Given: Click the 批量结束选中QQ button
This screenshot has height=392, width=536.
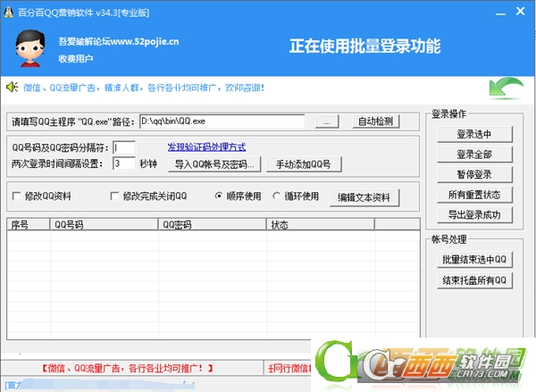Looking at the screenshot, I should pyautogui.click(x=474, y=259).
